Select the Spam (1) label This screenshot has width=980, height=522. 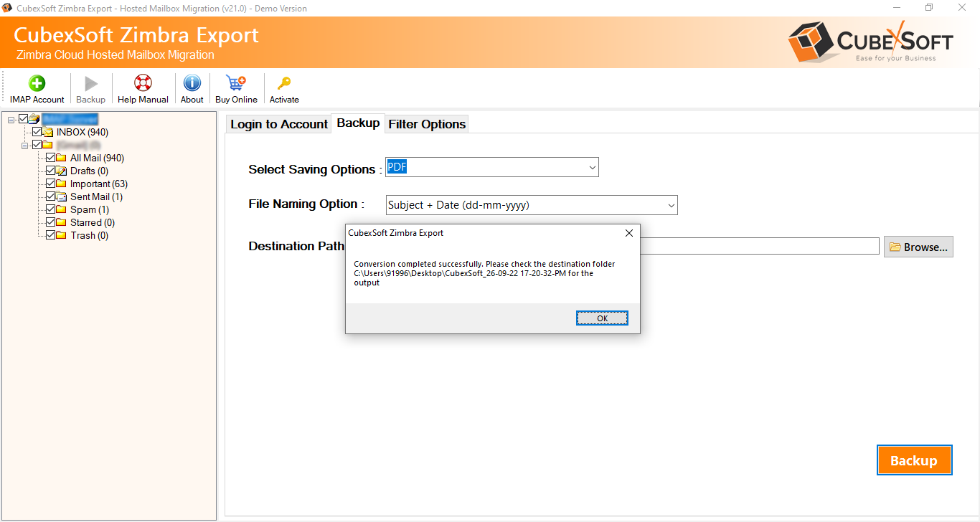click(x=90, y=209)
